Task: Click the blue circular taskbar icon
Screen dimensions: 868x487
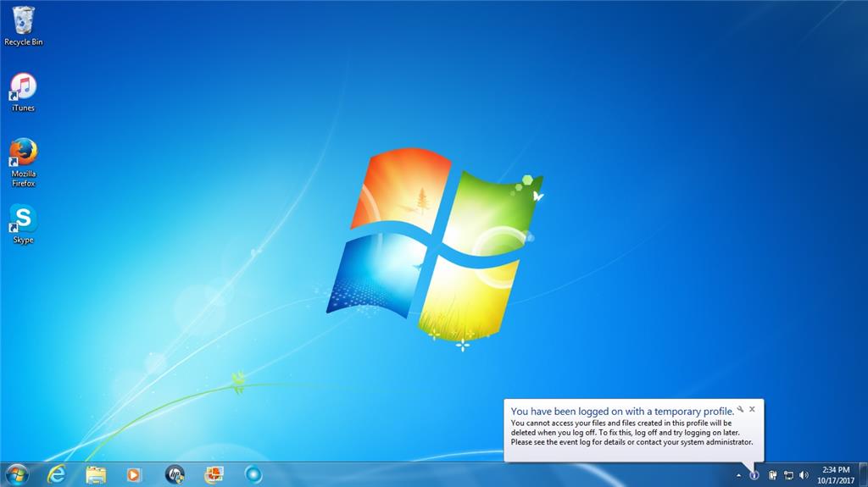Action: (253, 475)
